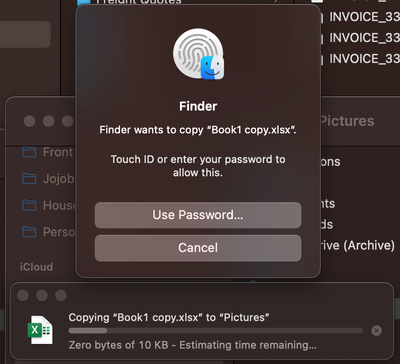Click the copy progress bar
Viewport: 400px width, 364px height.
click(x=215, y=331)
